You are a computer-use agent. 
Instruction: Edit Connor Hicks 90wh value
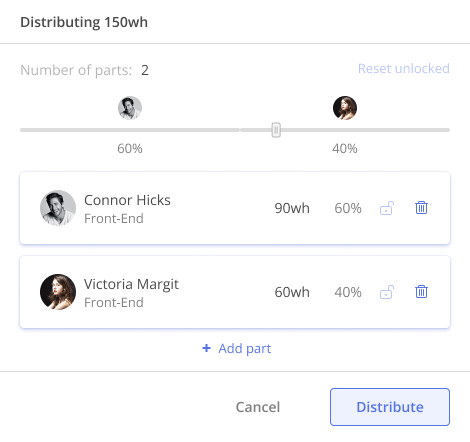(292, 208)
